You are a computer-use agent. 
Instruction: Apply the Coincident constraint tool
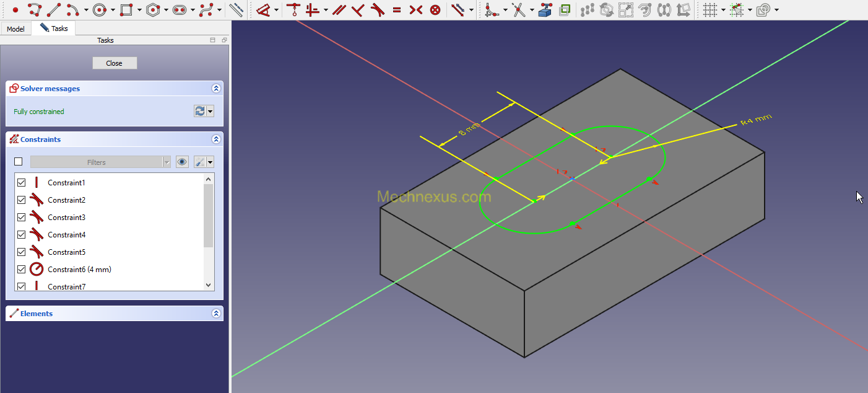[293, 10]
